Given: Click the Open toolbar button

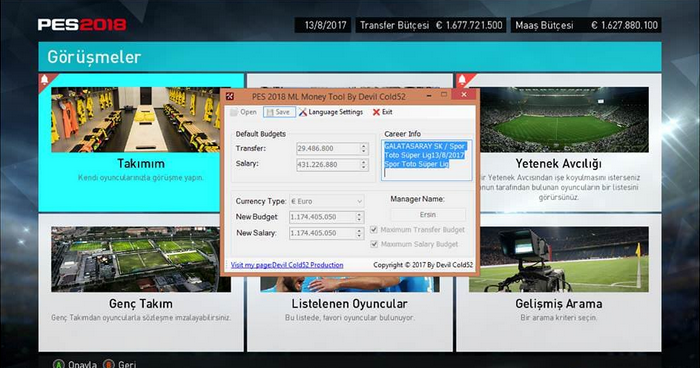Looking at the screenshot, I should tap(243, 112).
